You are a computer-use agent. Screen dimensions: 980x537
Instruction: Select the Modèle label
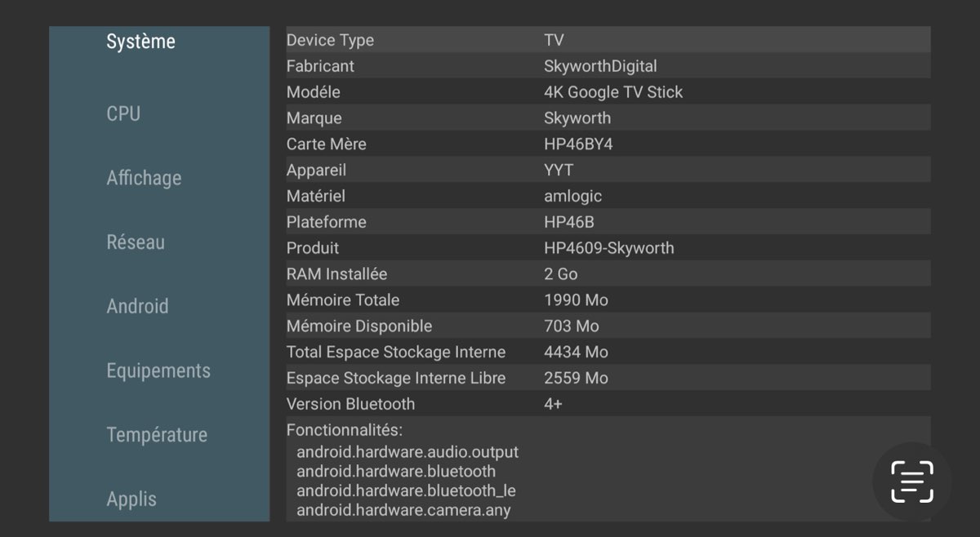tap(313, 92)
